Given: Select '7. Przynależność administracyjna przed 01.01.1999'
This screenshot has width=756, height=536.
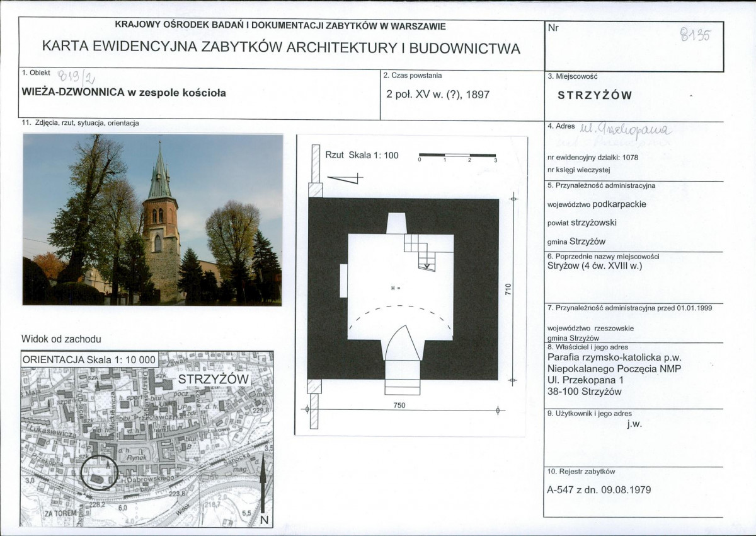Looking at the screenshot, I should [x=630, y=308].
